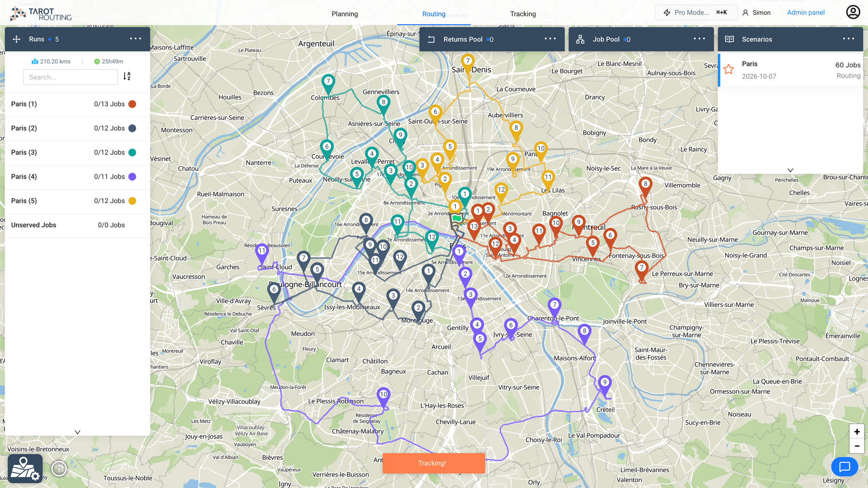This screenshot has width=868, height=488.
Task: Click the Returns Pool return-arrow icon
Action: pyautogui.click(x=431, y=39)
